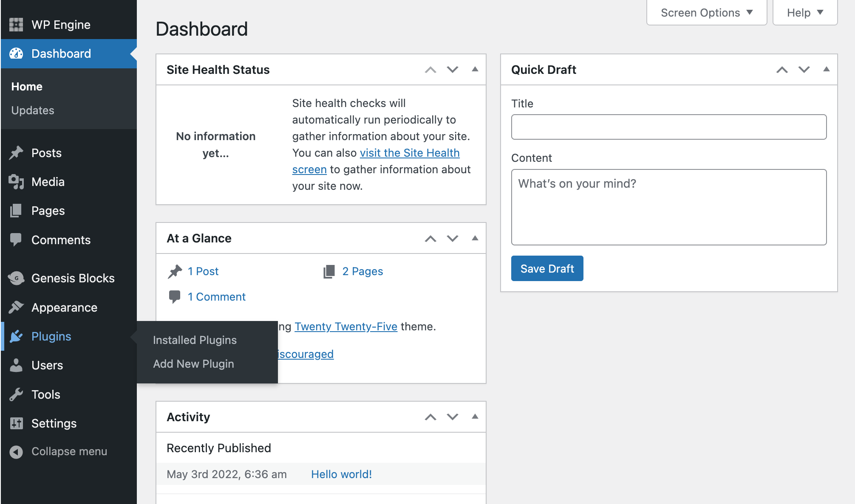Expand the Help dropdown tab
Screen dimensions: 855x504
805,13
